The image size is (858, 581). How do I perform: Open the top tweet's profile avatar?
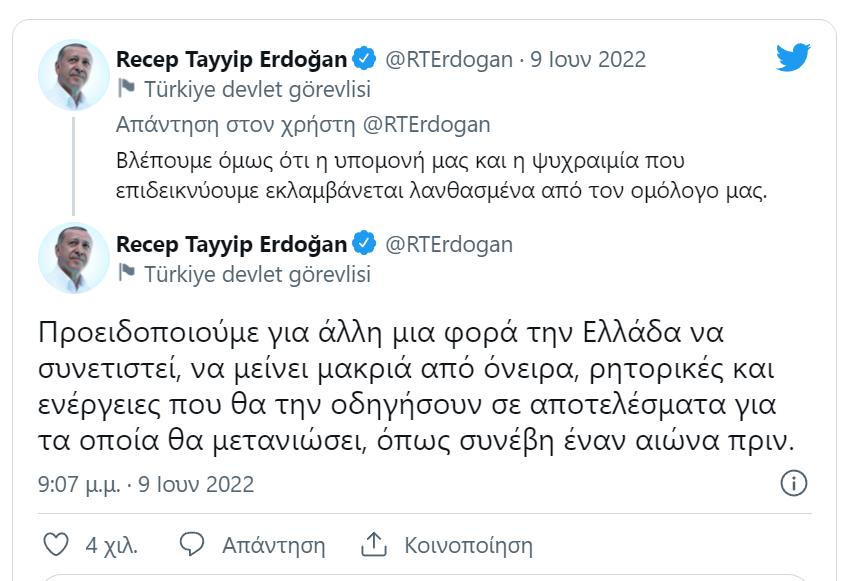(73, 75)
